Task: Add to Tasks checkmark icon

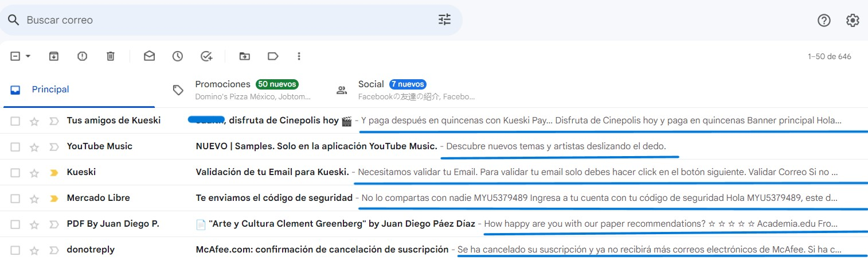Action: [206, 56]
